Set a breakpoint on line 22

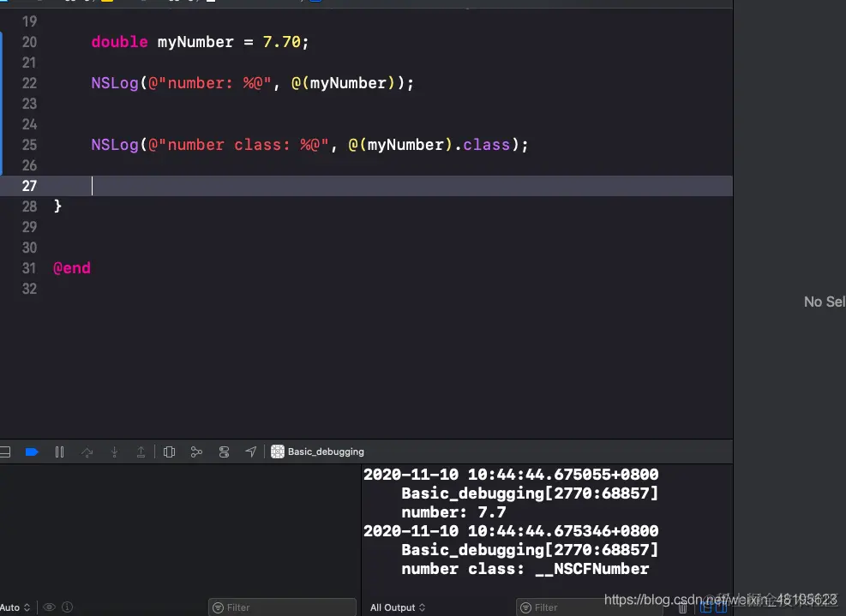[30, 83]
